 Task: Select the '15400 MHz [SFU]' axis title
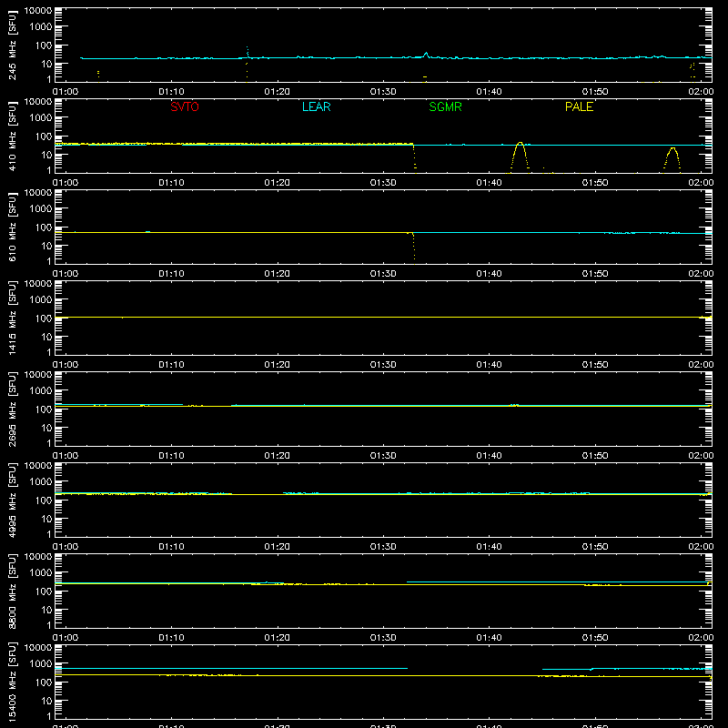12,682
